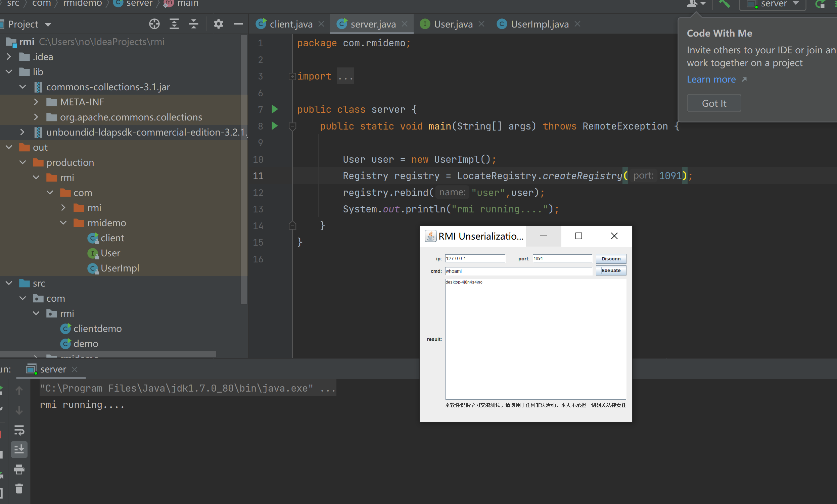The width and height of the screenshot is (837, 504).
Task: Collapse the src folder
Action: (x=9, y=283)
